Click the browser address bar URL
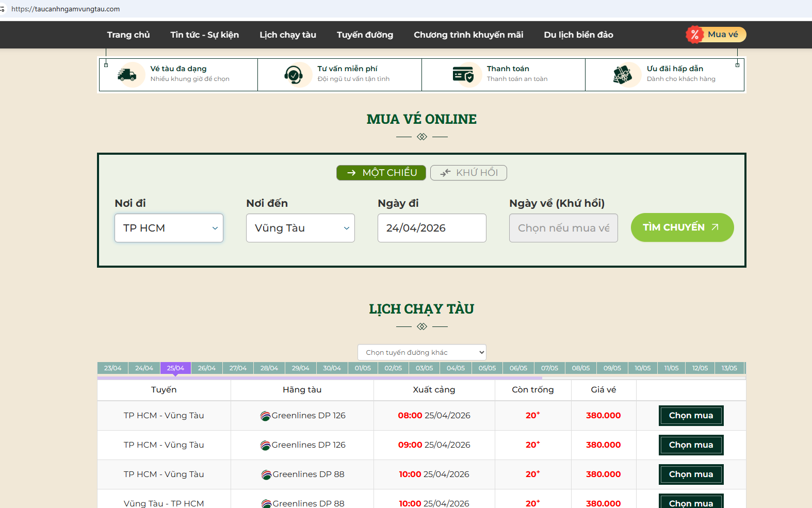 pyautogui.click(x=66, y=9)
